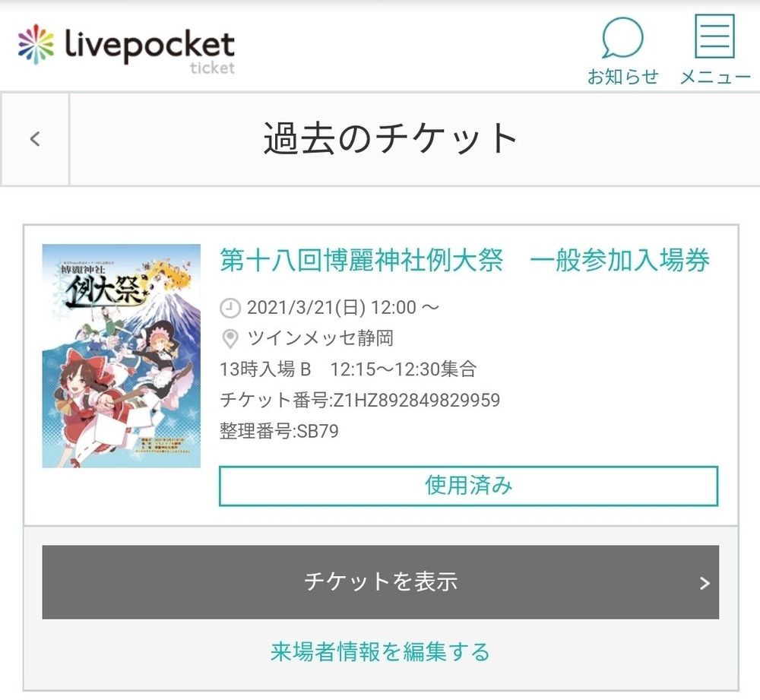Open the お知らせ speech bubble icon

click(622, 38)
